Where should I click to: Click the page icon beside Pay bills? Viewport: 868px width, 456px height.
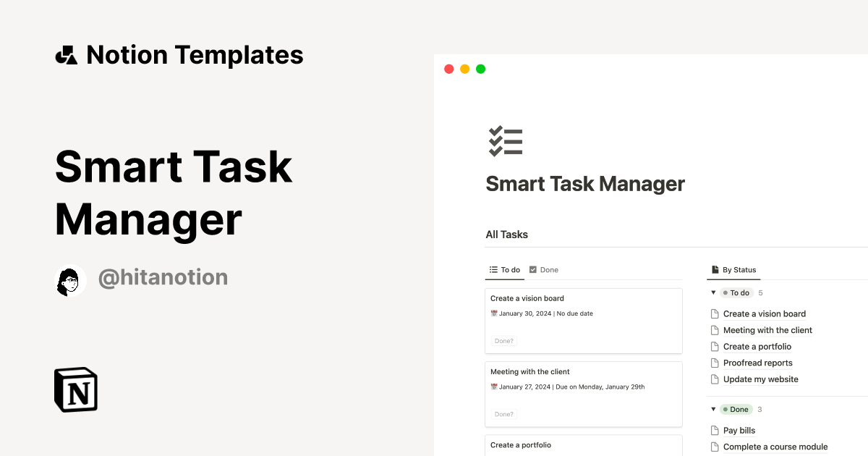715,430
